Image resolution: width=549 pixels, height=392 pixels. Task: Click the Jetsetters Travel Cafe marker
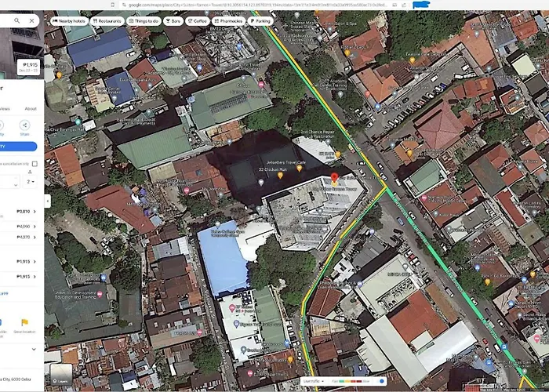tap(299, 169)
